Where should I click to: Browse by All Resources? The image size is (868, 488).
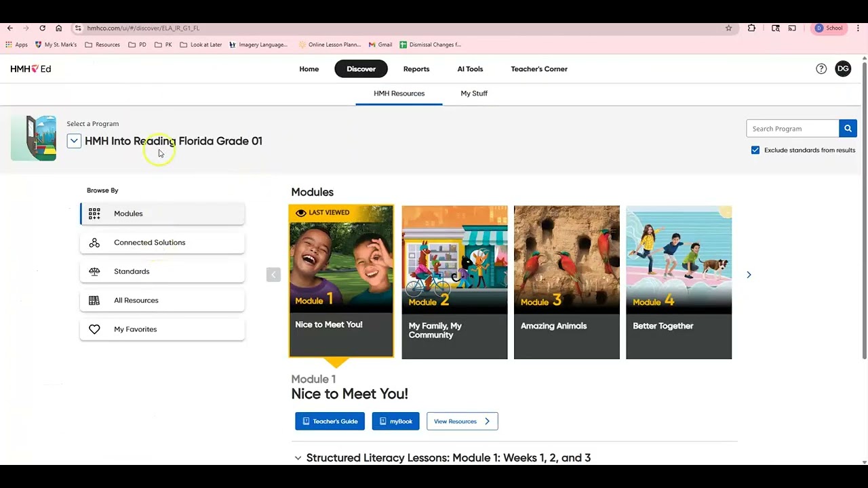click(x=162, y=300)
